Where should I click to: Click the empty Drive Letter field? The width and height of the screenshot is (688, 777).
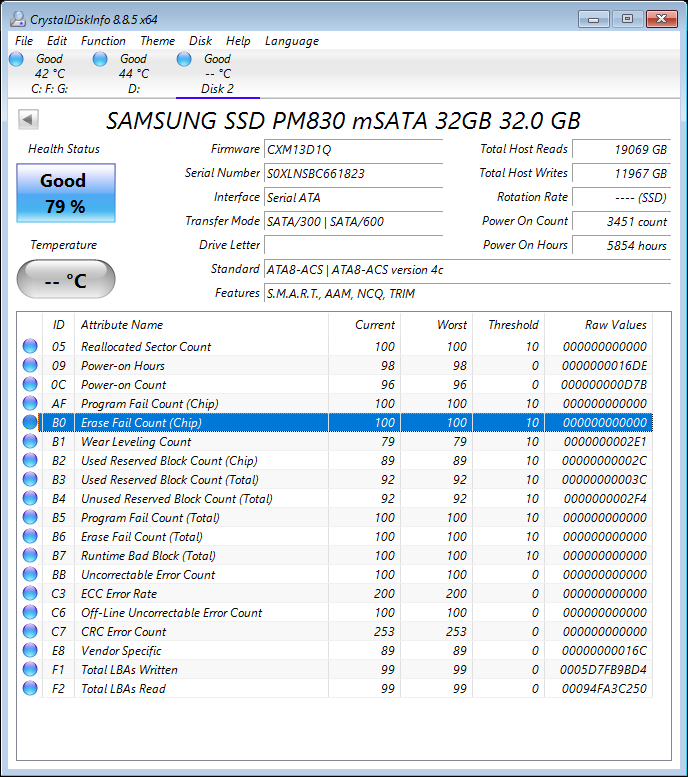[353, 245]
